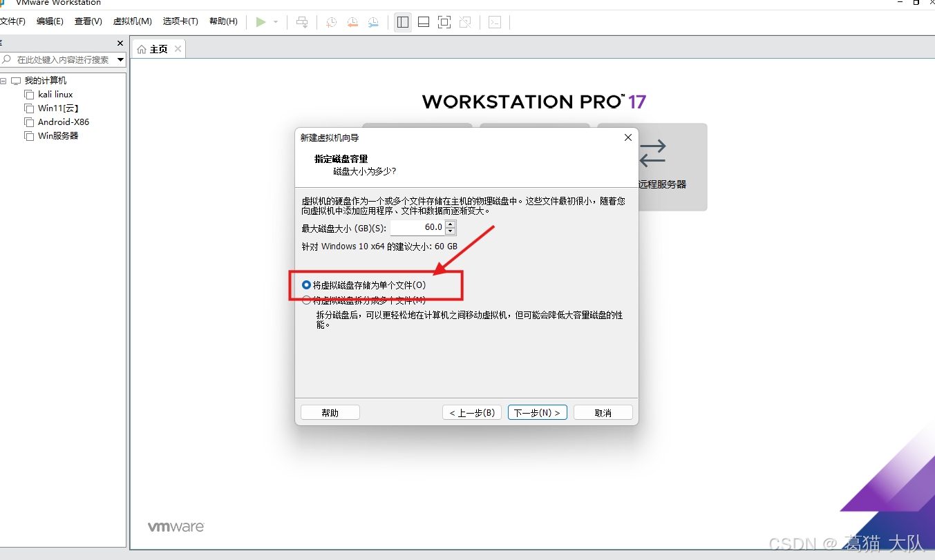This screenshot has height=560, width=935.
Task: Decrease disk size with the down spinner
Action: pyautogui.click(x=451, y=231)
